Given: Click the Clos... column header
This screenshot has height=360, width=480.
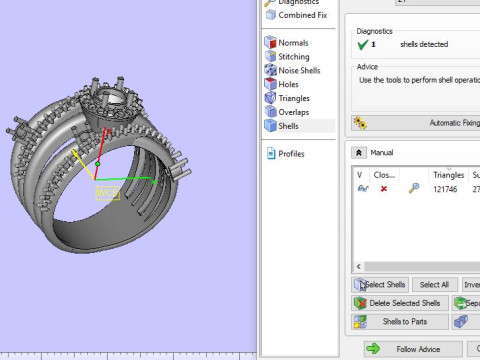Looking at the screenshot, I should tap(384, 175).
